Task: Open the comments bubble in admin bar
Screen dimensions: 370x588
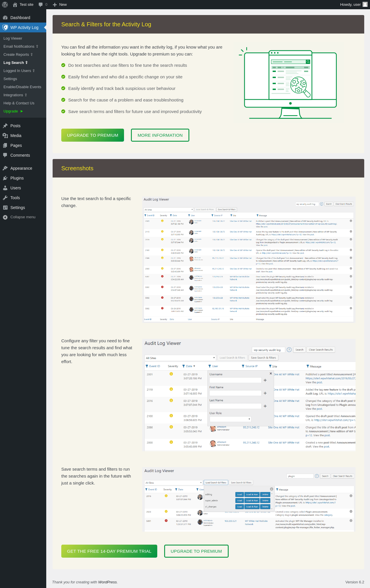Action: tap(43, 5)
